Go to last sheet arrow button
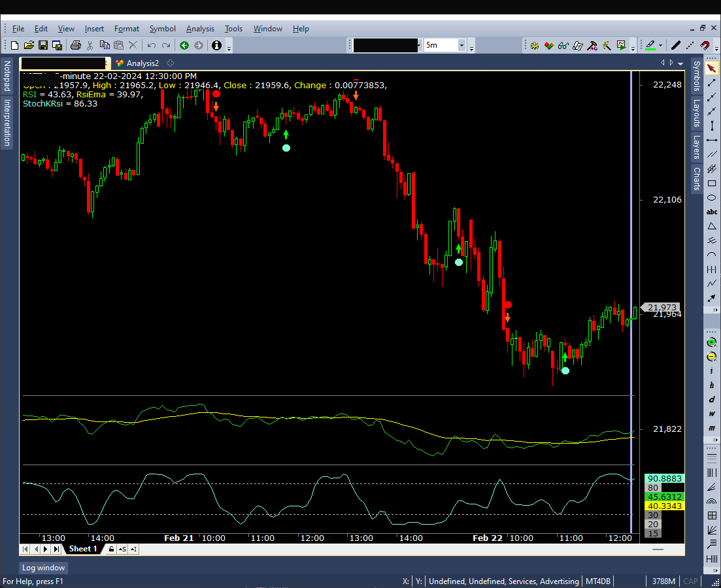The width and height of the screenshot is (721, 588). pyautogui.click(x=56, y=549)
